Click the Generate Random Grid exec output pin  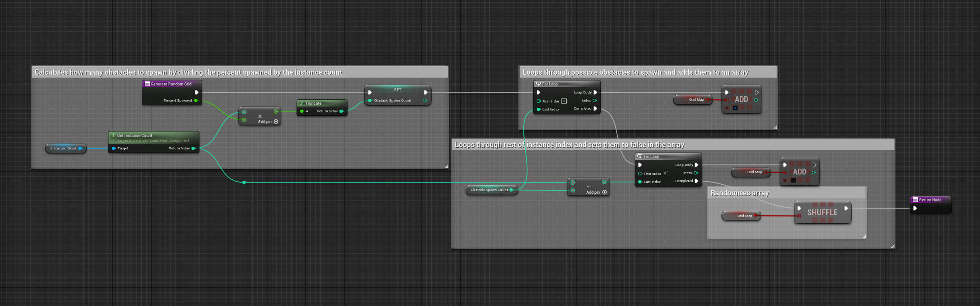click(196, 93)
